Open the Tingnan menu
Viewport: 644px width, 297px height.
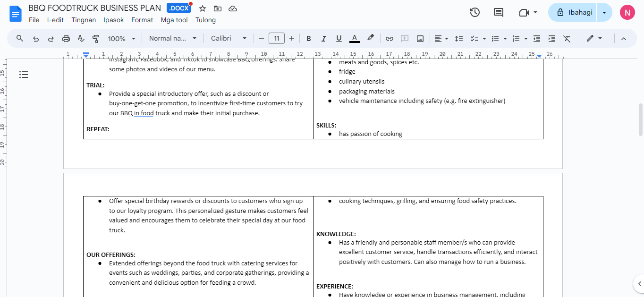[84, 20]
